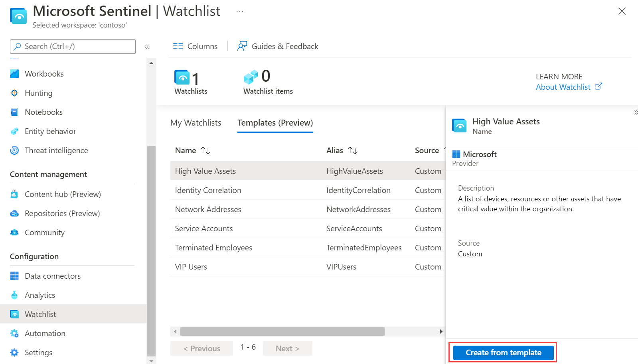
Task: Open Analytics flask icon
Action: [x=14, y=295]
